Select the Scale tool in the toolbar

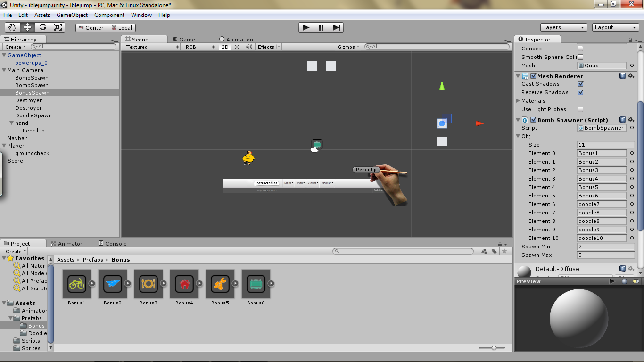pyautogui.click(x=58, y=27)
